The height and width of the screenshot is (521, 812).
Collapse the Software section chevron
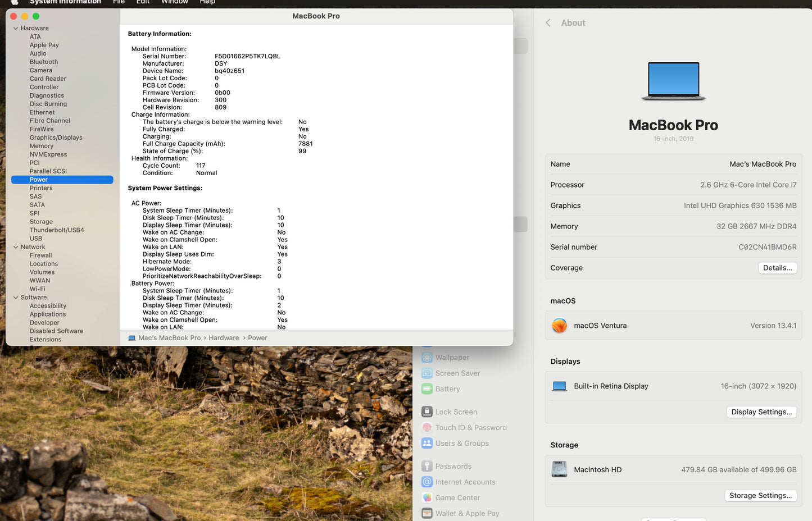click(16, 298)
